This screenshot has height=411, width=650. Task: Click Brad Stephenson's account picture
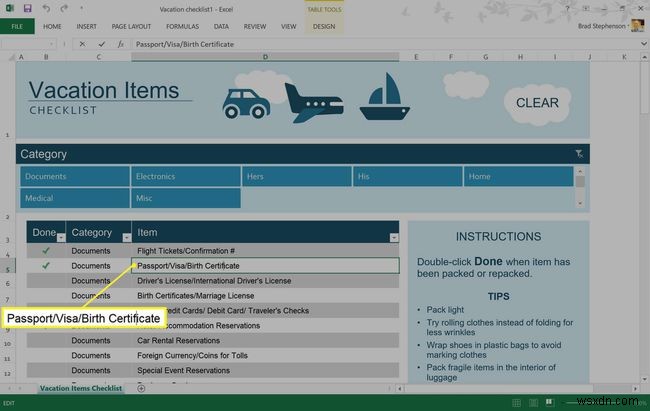[x=638, y=26]
